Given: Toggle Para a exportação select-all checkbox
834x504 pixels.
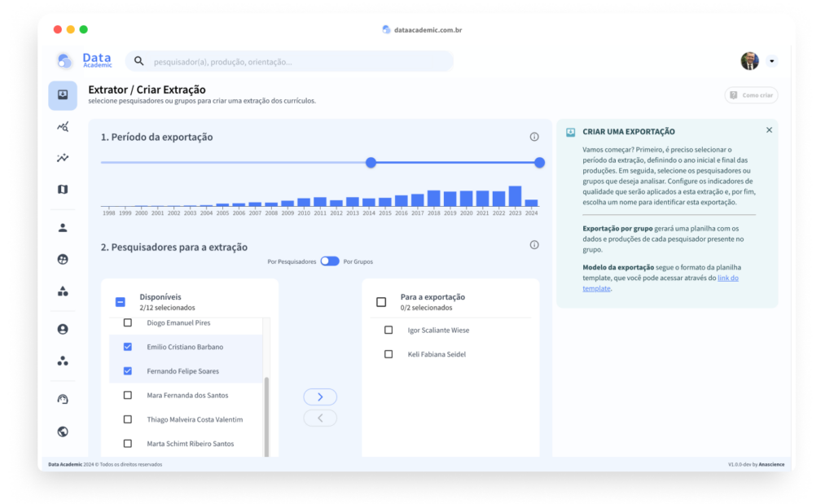Looking at the screenshot, I should point(381,302).
